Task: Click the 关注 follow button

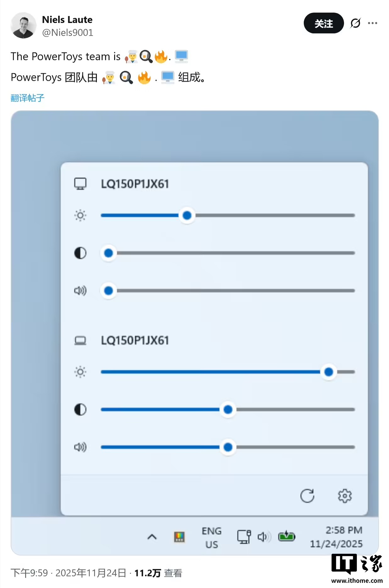Action: click(324, 23)
